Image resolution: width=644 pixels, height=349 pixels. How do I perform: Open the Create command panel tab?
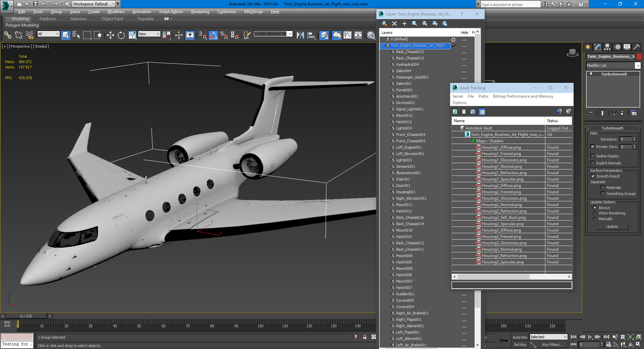[588, 47]
